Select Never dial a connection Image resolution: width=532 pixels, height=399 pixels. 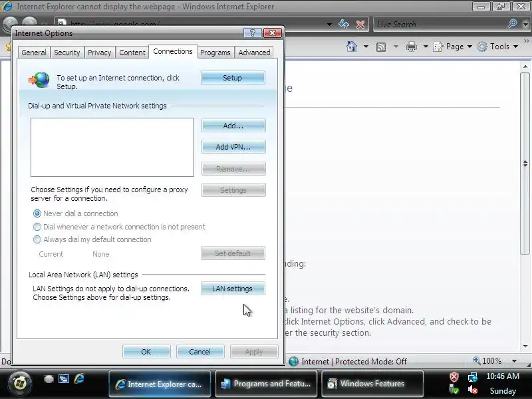[x=75, y=213]
